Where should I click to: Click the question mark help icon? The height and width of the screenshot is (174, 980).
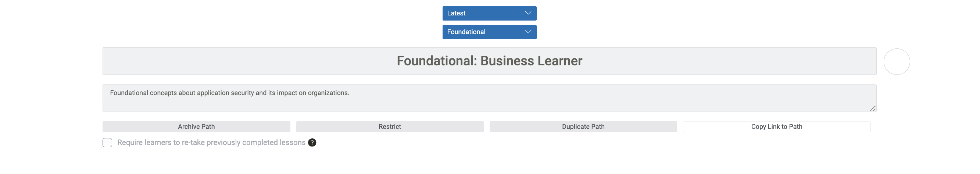312,142
